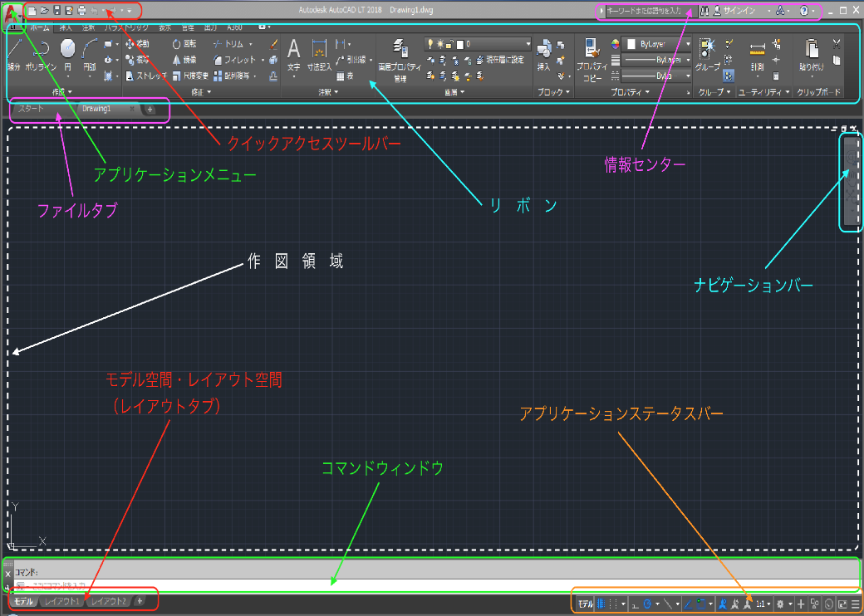This screenshot has height=616, width=864.
Task: Toggle ortho mode in status bar
Action: coord(635,604)
